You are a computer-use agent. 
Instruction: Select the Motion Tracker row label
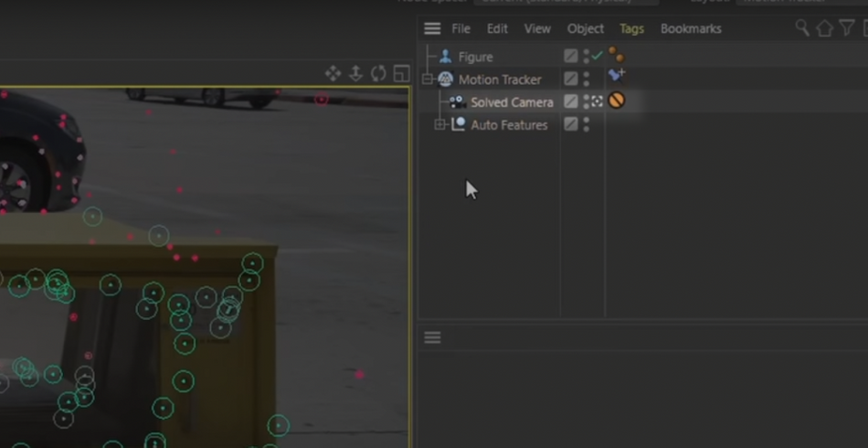point(500,80)
